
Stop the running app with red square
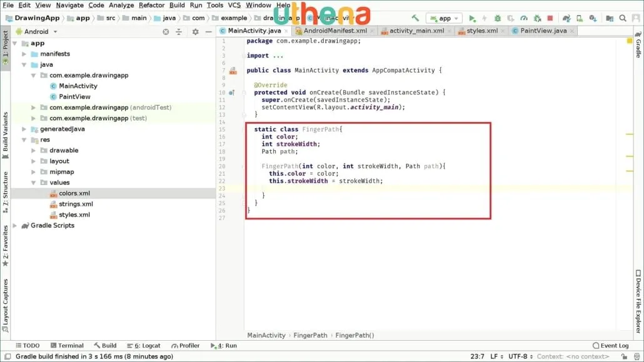point(550,18)
